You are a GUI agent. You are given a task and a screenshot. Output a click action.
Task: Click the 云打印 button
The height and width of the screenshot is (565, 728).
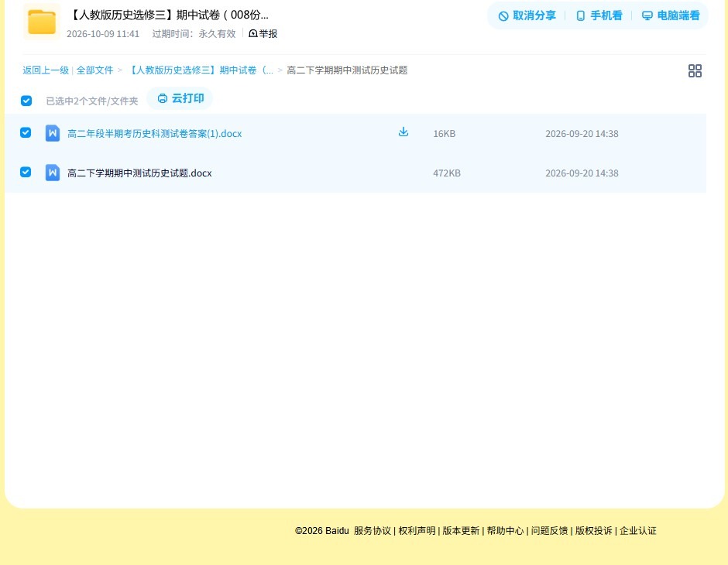click(180, 98)
